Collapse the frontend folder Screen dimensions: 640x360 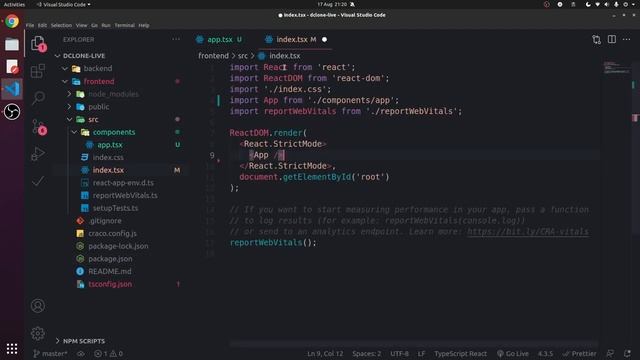pyautogui.click(x=98, y=81)
